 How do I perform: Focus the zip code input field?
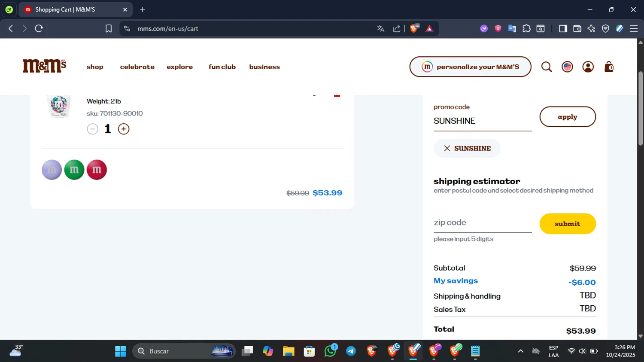pyautogui.click(x=483, y=222)
